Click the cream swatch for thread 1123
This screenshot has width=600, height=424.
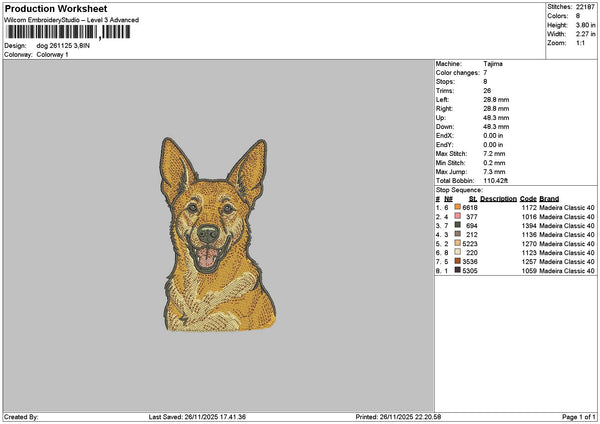pos(457,252)
